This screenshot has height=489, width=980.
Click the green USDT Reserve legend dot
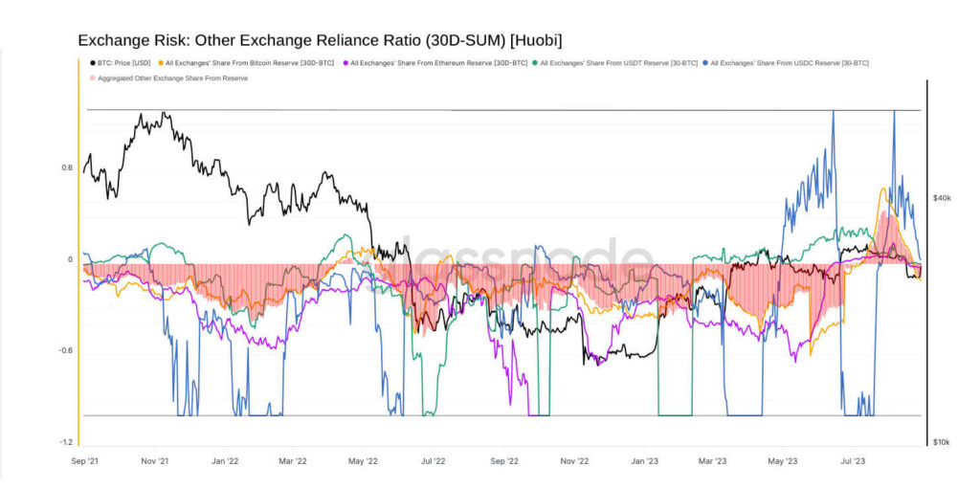click(x=535, y=63)
